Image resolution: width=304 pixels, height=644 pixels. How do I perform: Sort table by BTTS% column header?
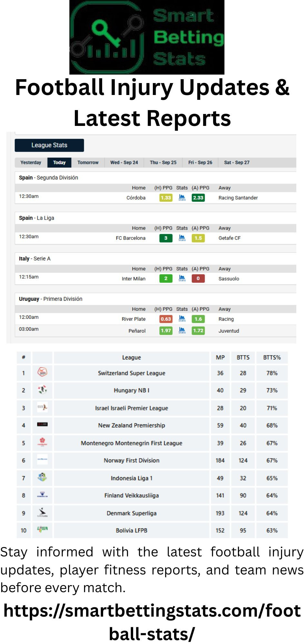[x=272, y=357]
